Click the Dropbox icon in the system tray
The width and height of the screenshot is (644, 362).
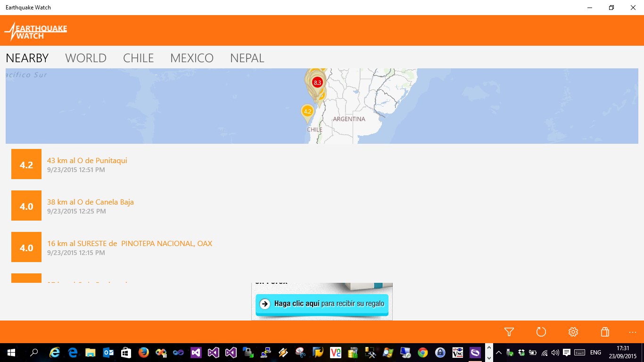point(521,352)
